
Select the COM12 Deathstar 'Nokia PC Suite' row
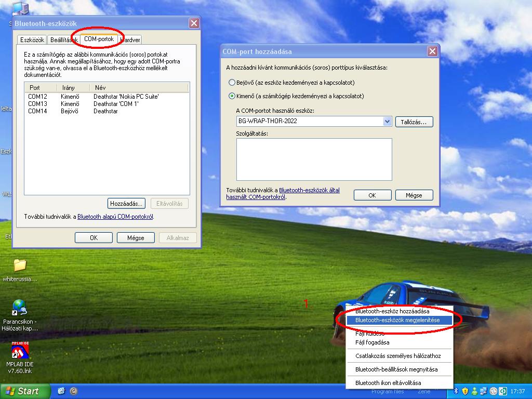[107, 96]
